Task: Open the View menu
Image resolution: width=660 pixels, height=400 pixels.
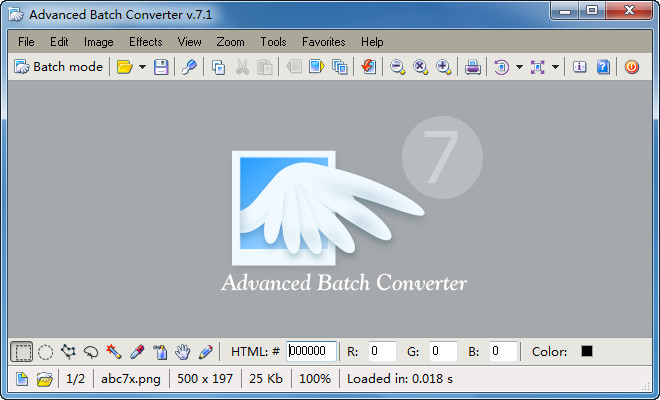Action: 189,42
